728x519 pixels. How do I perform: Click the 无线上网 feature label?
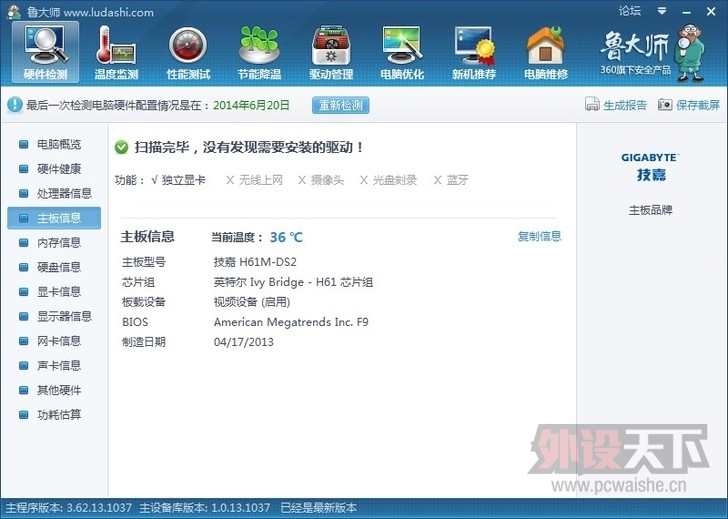[260, 180]
